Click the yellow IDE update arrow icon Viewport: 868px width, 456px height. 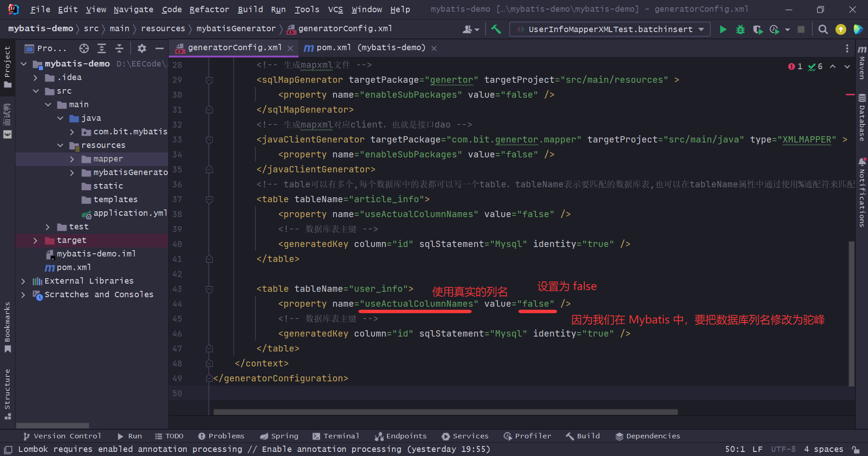(841, 29)
